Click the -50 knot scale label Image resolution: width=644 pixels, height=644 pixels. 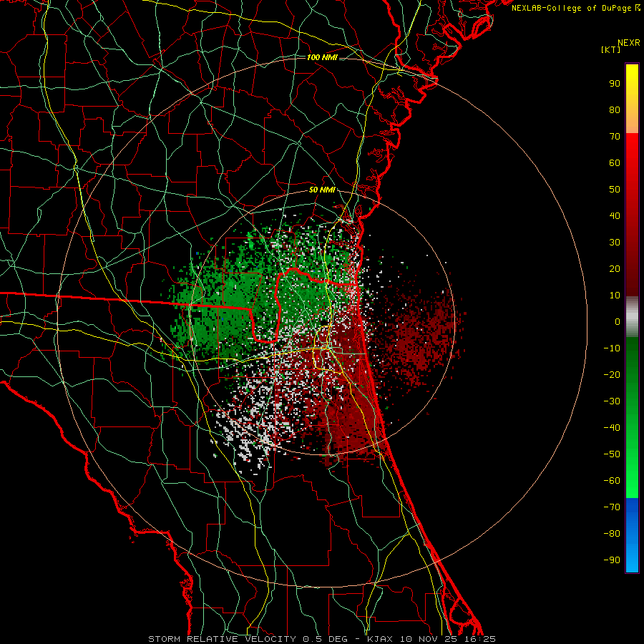point(612,454)
